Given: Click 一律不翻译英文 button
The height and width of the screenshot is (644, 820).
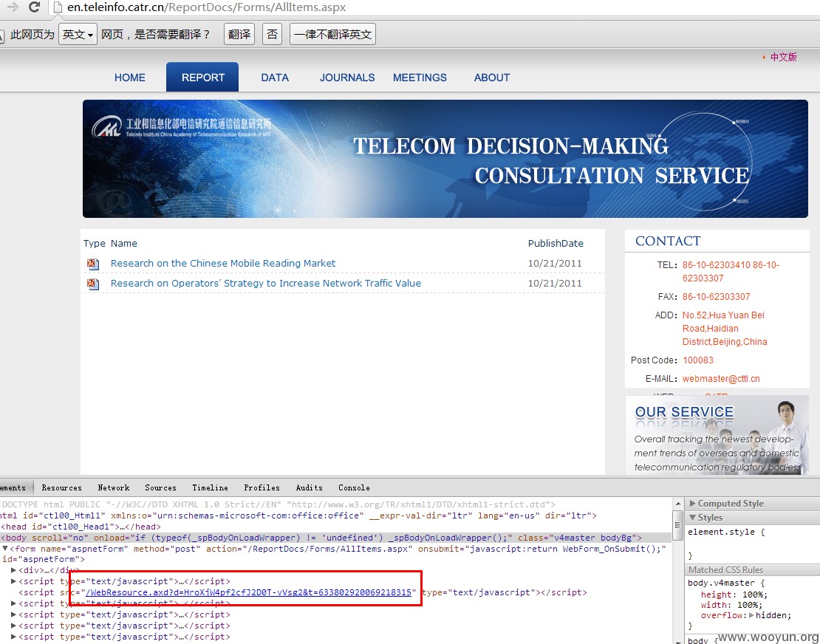Looking at the screenshot, I should tap(332, 35).
